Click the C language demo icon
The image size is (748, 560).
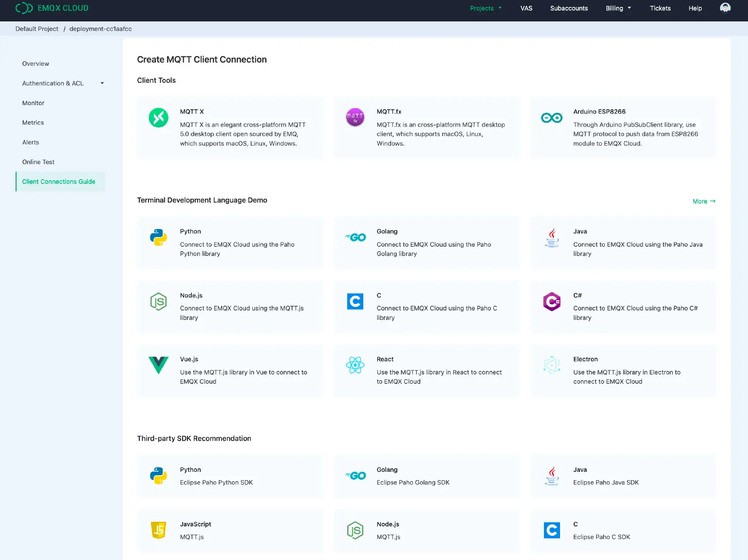[355, 301]
